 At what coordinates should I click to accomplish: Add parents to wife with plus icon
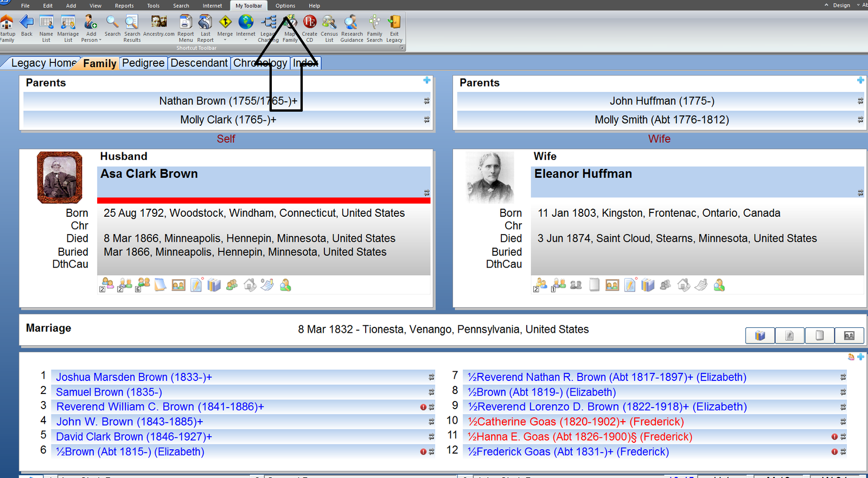point(860,80)
